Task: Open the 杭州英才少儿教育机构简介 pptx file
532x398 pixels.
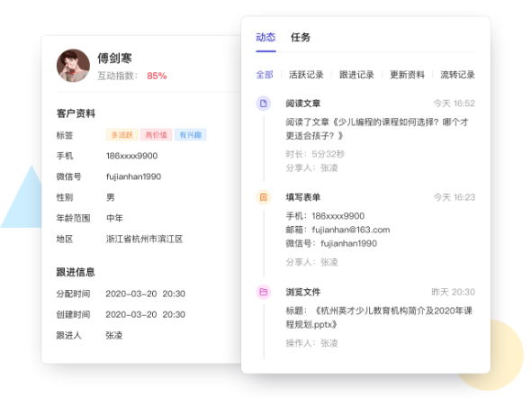Action: (x=379, y=318)
